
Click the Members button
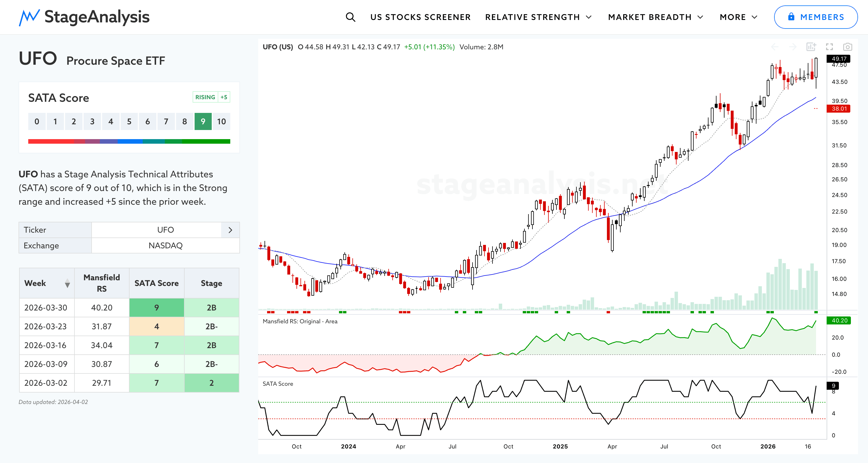coord(815,17)
